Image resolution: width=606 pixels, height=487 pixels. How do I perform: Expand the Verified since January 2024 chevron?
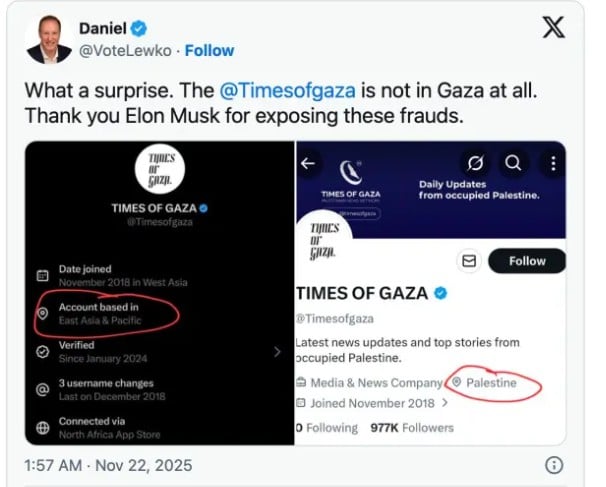click(276, 352)
